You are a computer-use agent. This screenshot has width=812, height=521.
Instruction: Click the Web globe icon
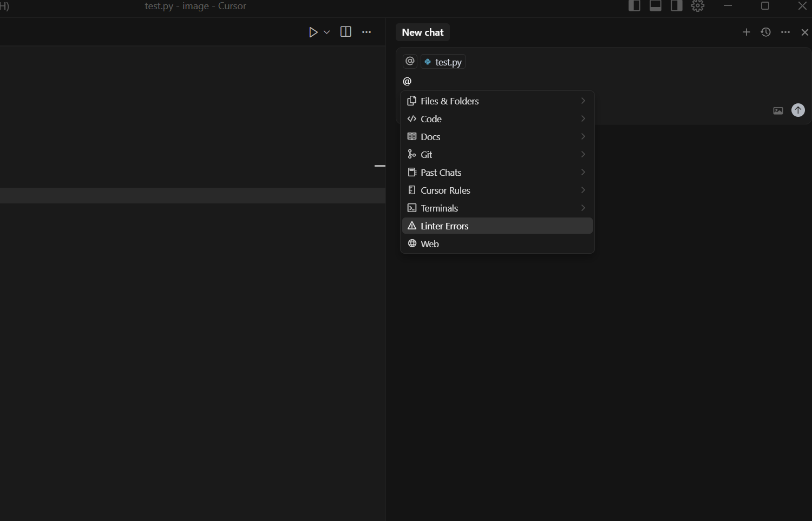click(412, 243)
